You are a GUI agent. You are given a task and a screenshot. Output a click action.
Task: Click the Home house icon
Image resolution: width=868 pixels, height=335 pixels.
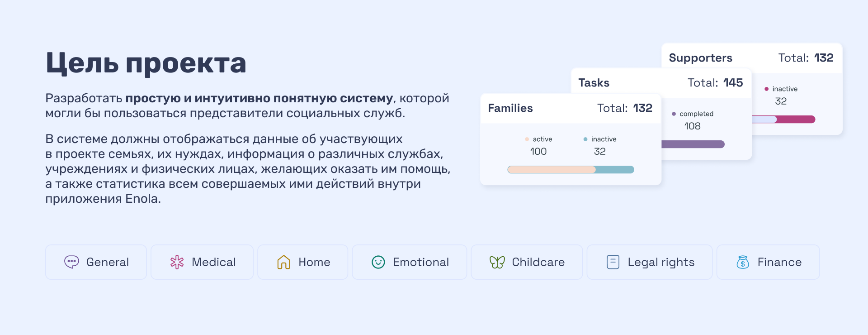[283, 262]
